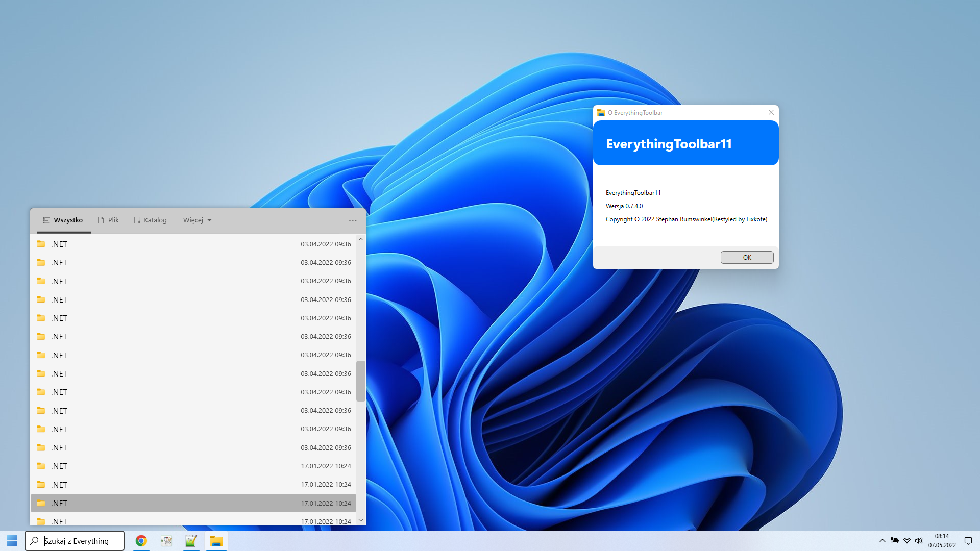The height and width of the screenshot is (551, 980).
Task: Expand hidden icons in the system tray
Action: click(882, 541)
